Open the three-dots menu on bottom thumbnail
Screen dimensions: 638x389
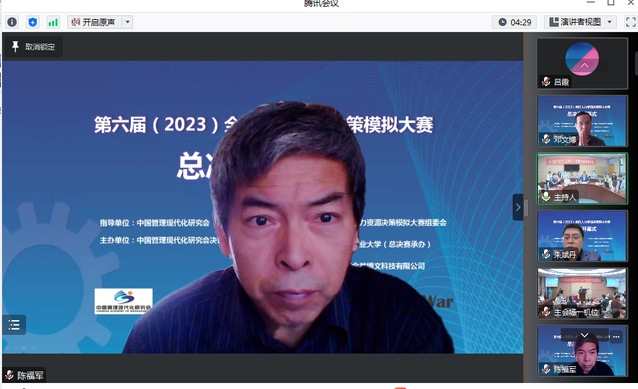616,337
